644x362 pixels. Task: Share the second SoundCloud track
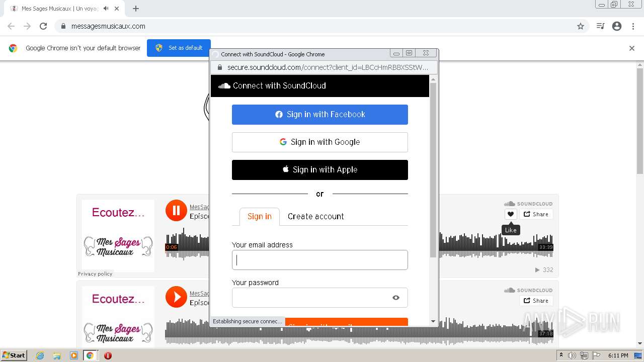pyautogui.click(x=536, y=301)
